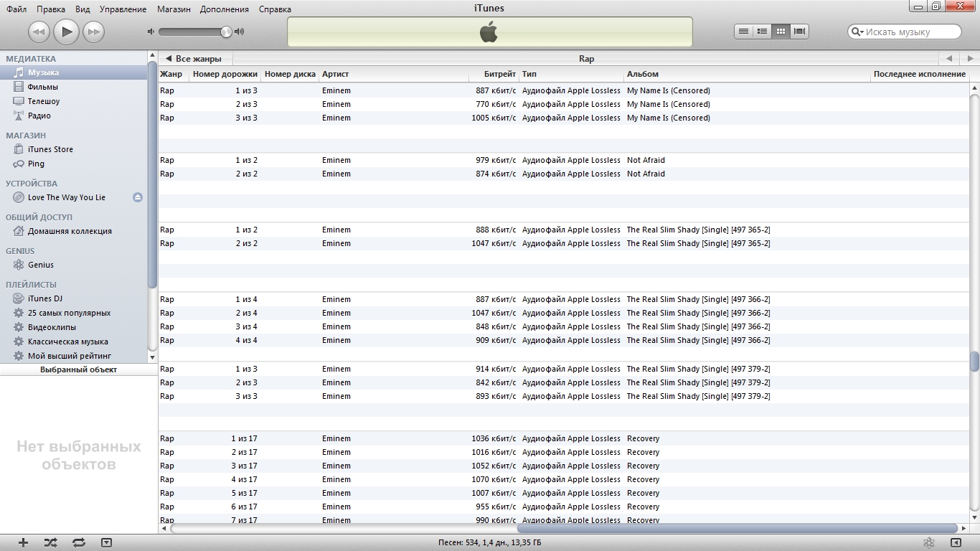This screenshot has height=551, width=980.
Task: Sort by the Альбом column header
Action: click(x=747, y=74)
